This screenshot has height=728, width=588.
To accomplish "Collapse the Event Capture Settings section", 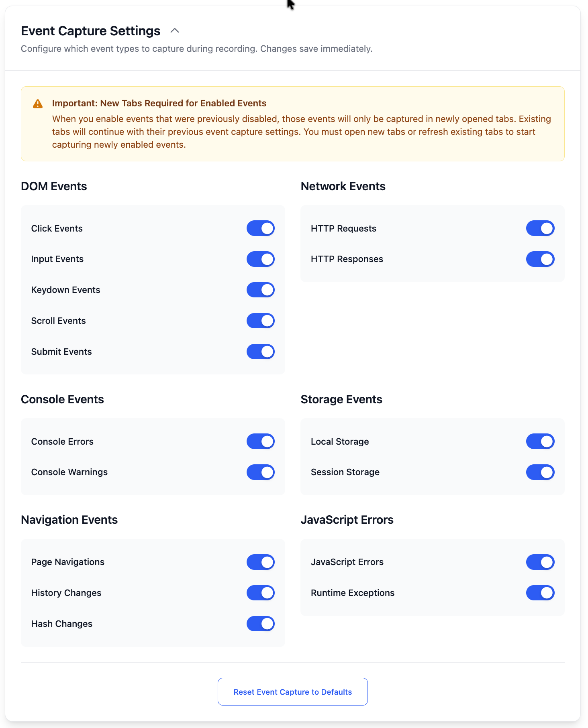I will [x=175, y=31].
